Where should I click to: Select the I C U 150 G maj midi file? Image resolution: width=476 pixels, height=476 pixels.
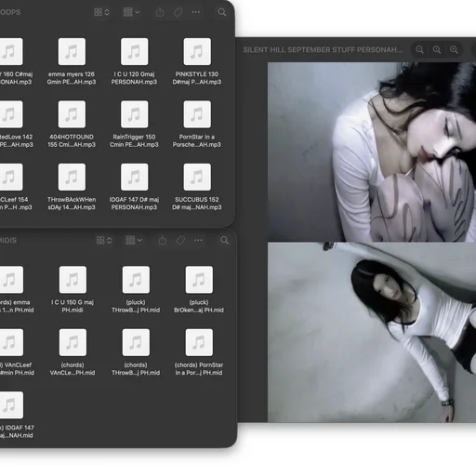click(x=73, y=289)
